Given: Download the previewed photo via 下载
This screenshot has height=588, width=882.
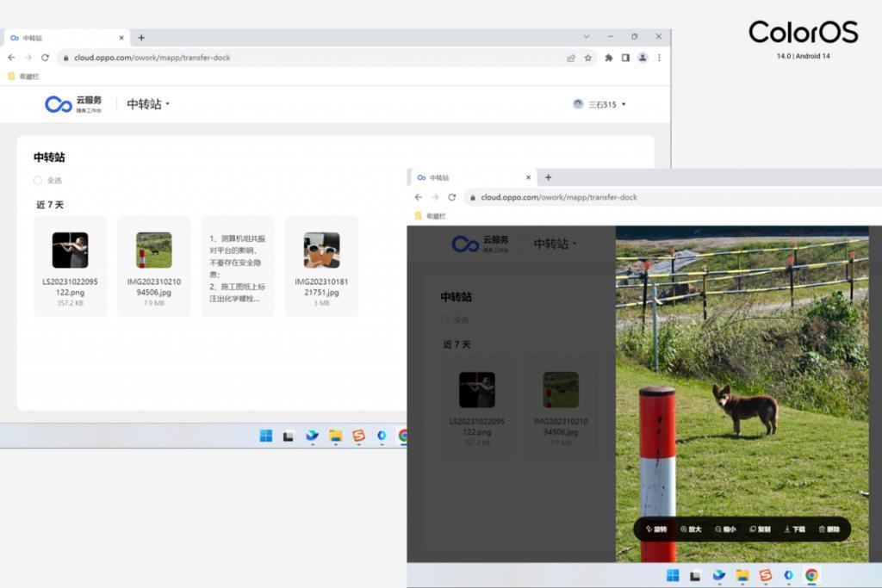Looking at the screenshot, I should 794,529.
